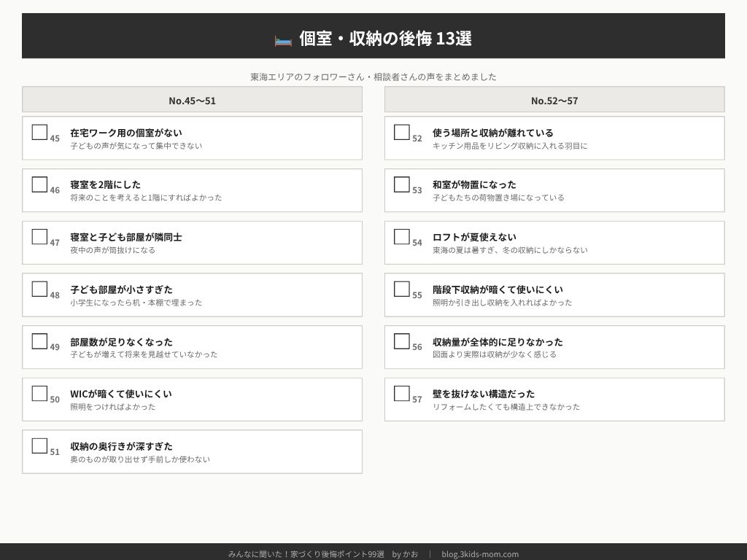Screen dimensions: 747x560
Task: Mark checkbox 53 和室が物置になった
Action: pos(402,184)
